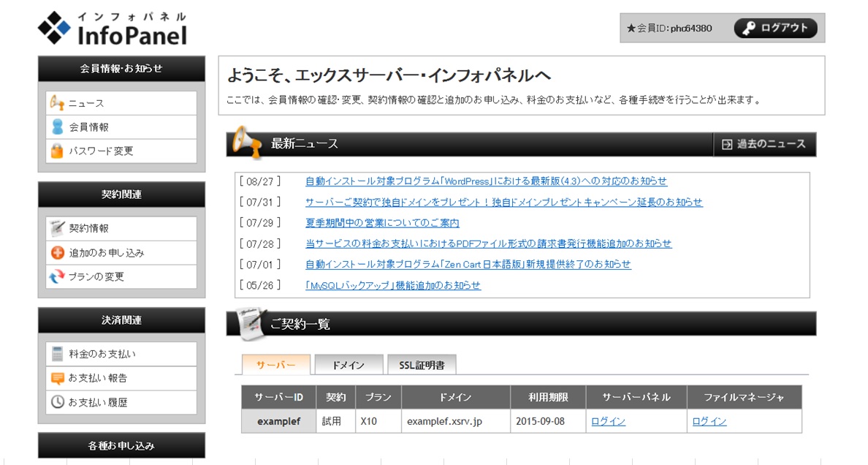Open the WordPress 4.3 update news link
The image size is (868, 465).
point(486,181)
